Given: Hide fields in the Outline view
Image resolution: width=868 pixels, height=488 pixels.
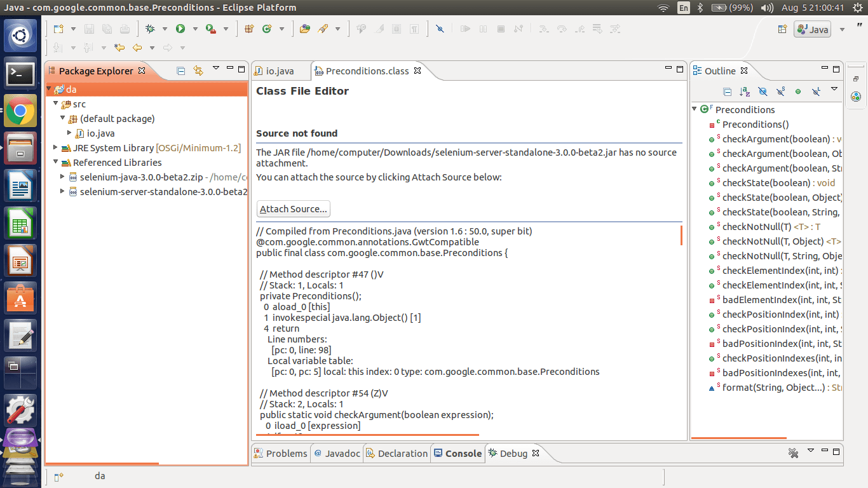Looking at the screenshot, I should point(763,90).
